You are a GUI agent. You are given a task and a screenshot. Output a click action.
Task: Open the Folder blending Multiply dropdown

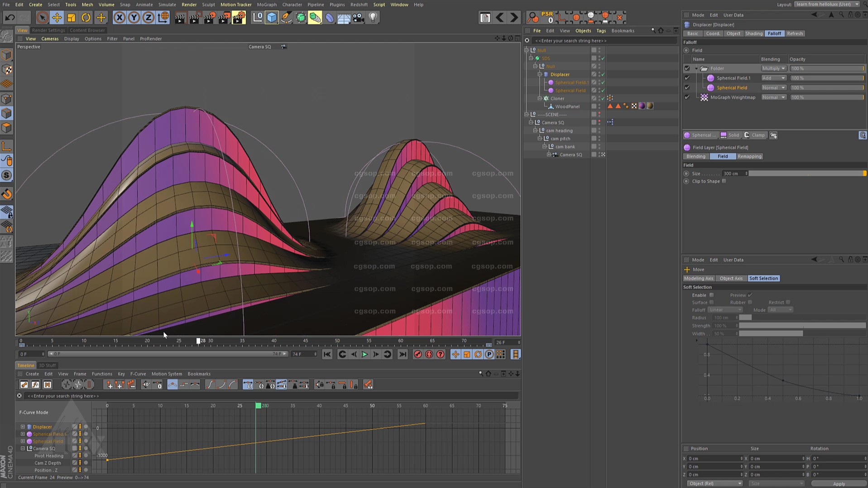point(773,68)
